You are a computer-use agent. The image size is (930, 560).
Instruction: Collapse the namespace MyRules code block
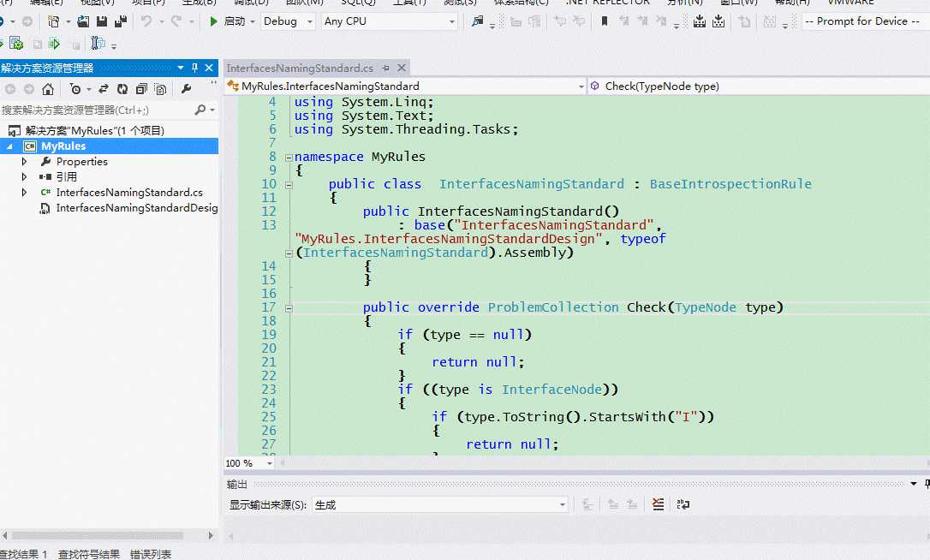[289, 158]
